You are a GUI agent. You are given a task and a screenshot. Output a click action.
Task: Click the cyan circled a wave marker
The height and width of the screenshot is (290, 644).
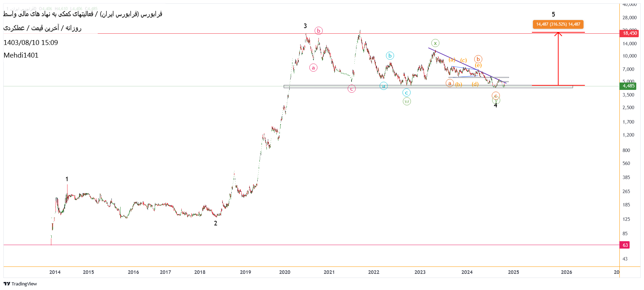tap(384, 86)
